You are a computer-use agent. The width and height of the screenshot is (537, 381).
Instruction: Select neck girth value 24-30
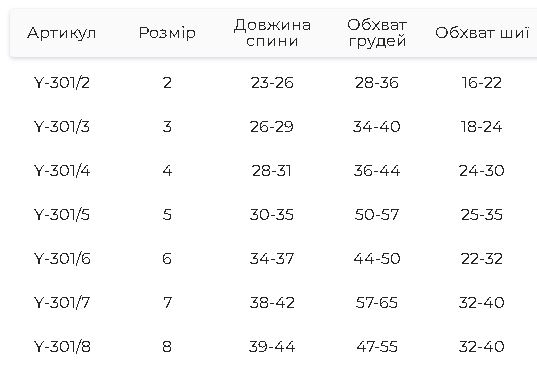click(482, 171)
